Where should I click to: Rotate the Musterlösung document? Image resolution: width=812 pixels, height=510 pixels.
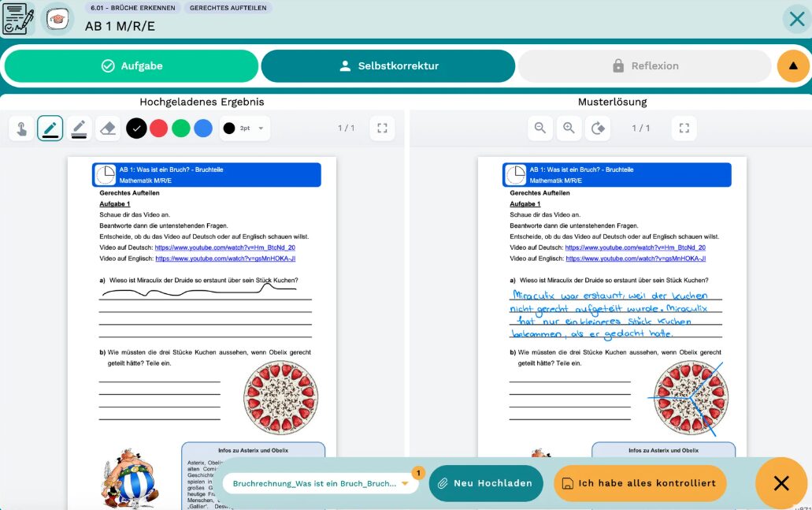598,128
